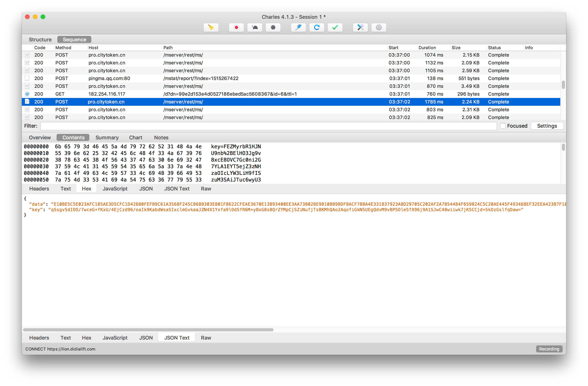Click the CONNECT https://lion.didialift.com status text
Screen dimensions: 588x386
[60, 349]
